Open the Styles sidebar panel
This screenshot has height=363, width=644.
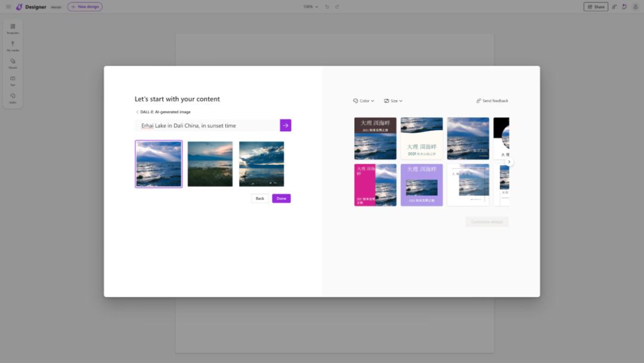(x=13, y=99)
